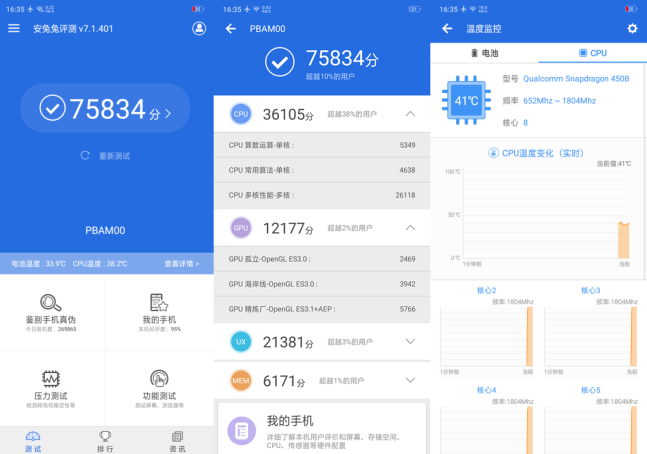Select CPU 多核性能-多核 row 26118
Screen dimensions: 647x454
point(322,195)
